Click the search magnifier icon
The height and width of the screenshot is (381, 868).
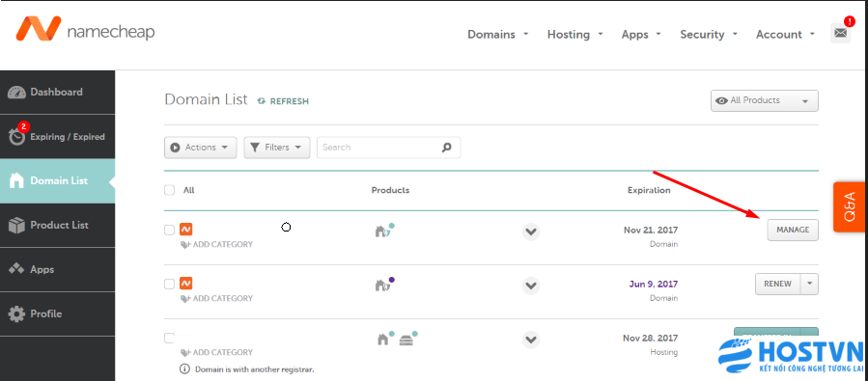447,148
